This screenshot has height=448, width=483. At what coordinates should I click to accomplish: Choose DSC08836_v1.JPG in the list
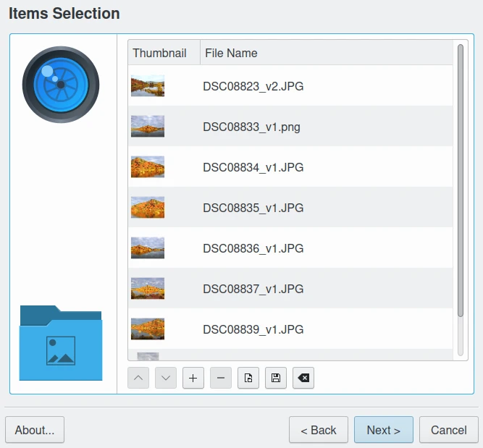tap(253, 248)
